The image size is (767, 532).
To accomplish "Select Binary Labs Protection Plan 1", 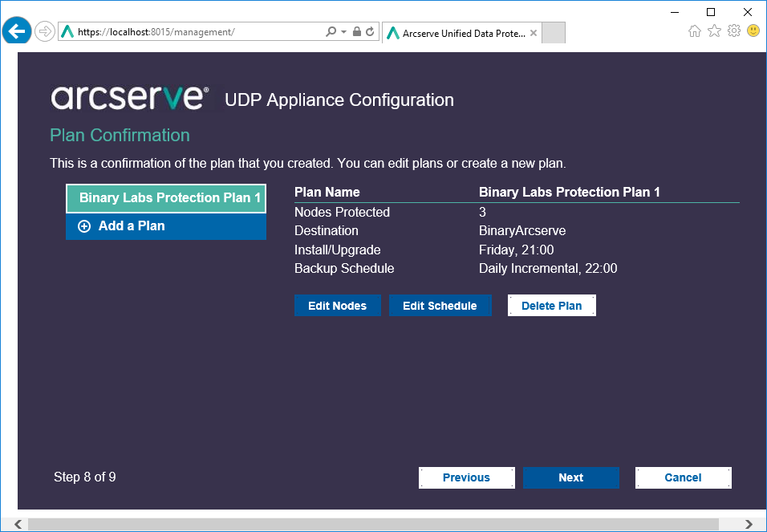I will coord(165,198).
